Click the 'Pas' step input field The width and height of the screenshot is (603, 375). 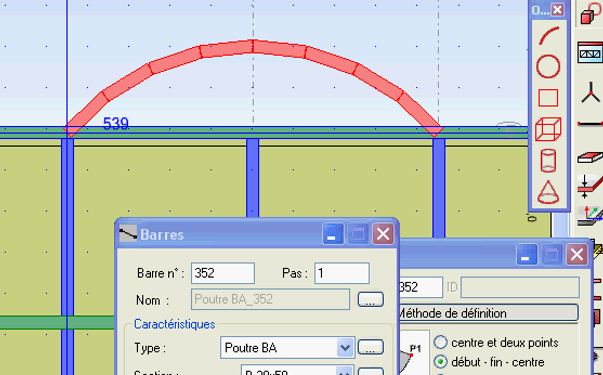(x=342, y=273)
